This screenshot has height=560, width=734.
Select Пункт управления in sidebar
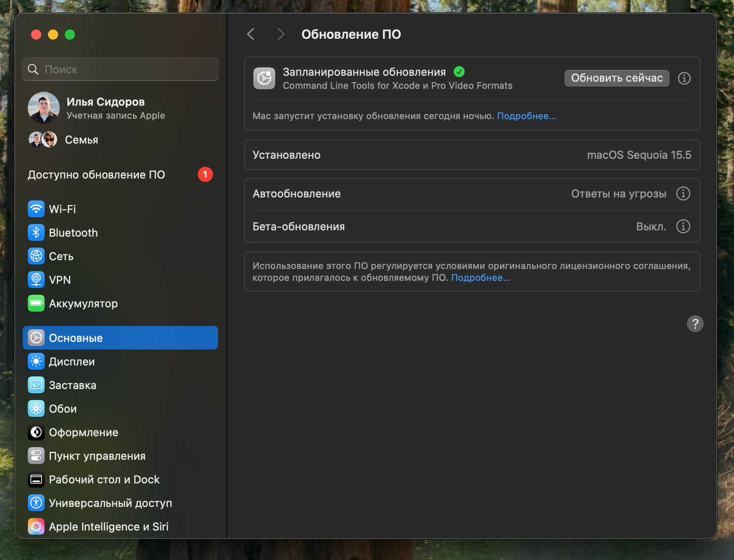tap(97, 456)
